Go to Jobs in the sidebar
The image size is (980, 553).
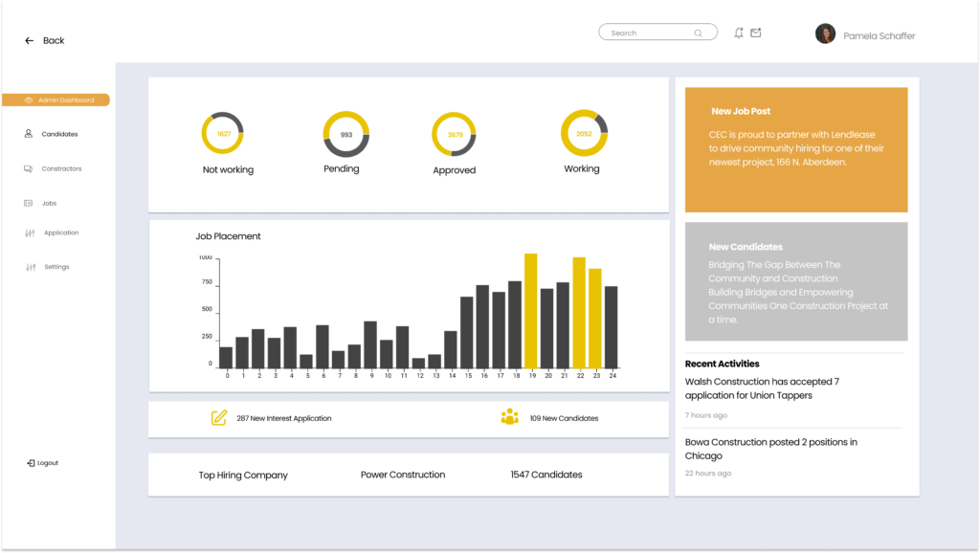(x=49, y=203)
